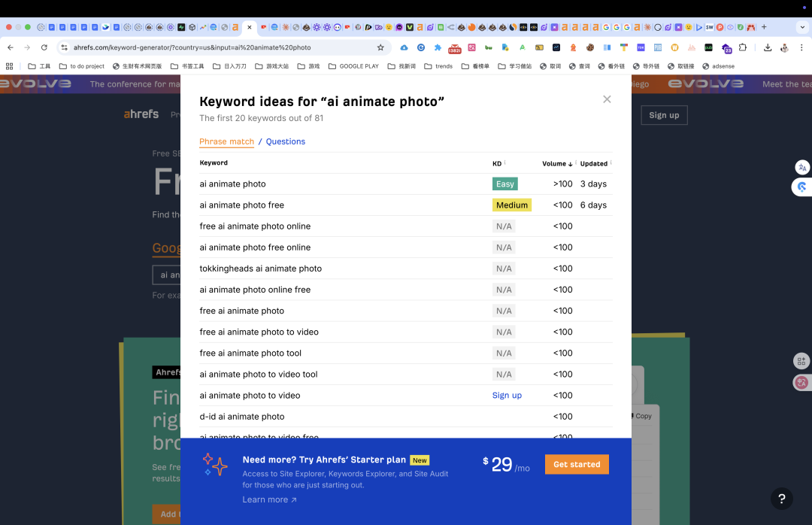Open the 游戏大站 bookmark folder
The width and height of the screenshot is (812, 525).
[x=272, y=66]
